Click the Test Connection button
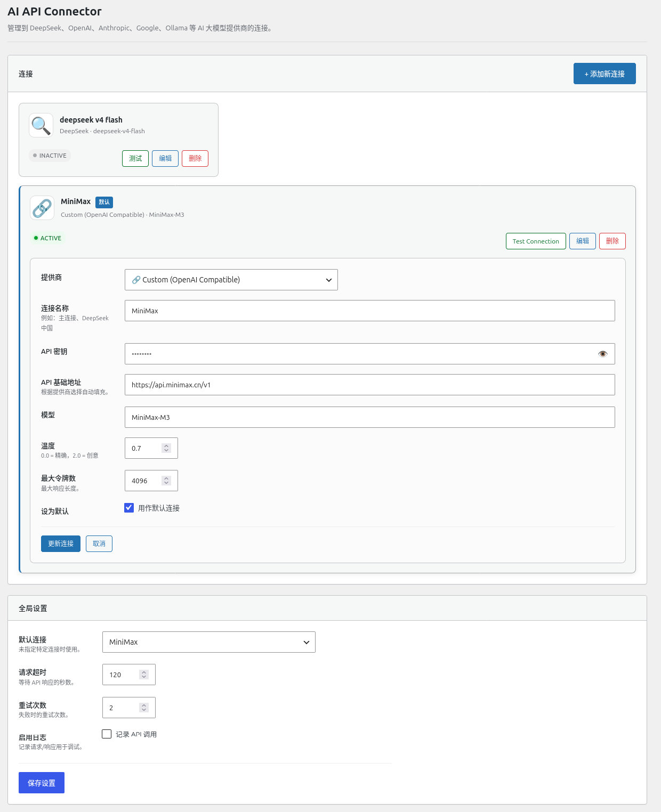The image size is (661, 812). click(x=536, y=241)
